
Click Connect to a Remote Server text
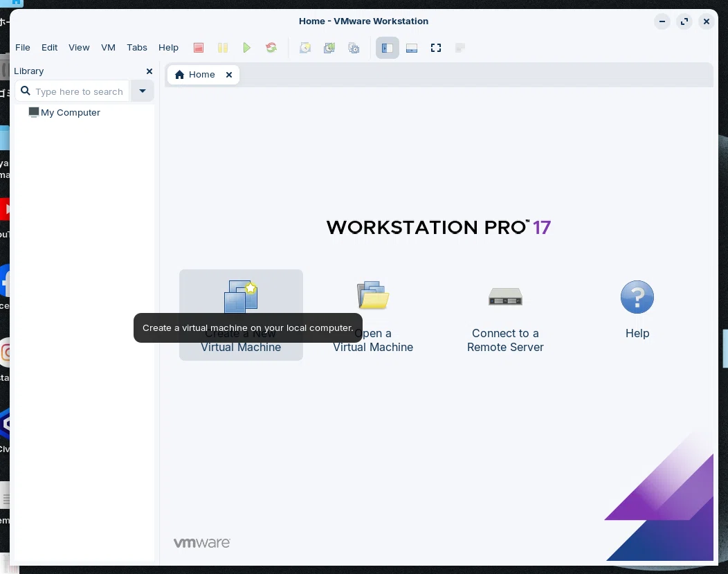coord(506,341)
